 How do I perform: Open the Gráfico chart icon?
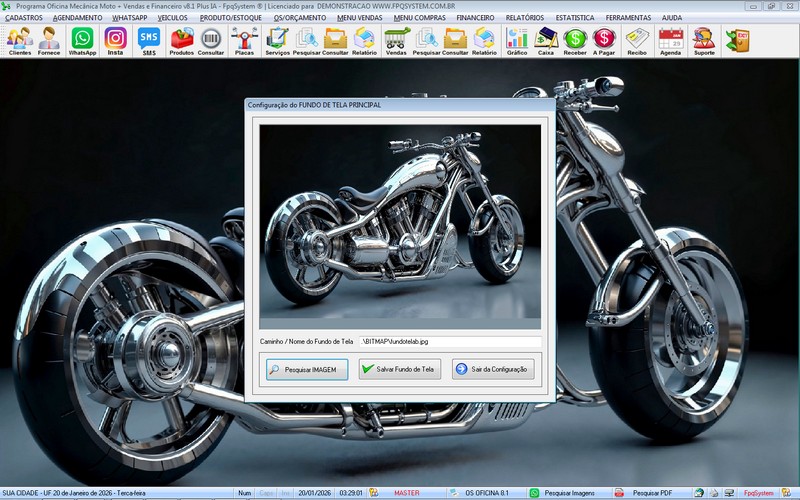click(517, 41)
